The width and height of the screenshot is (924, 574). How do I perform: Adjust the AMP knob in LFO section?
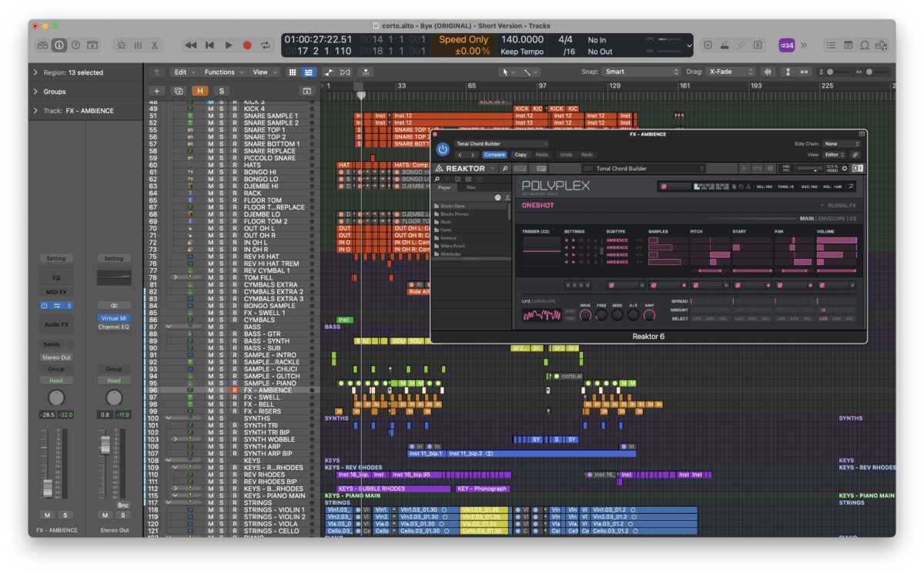[649, 315]
